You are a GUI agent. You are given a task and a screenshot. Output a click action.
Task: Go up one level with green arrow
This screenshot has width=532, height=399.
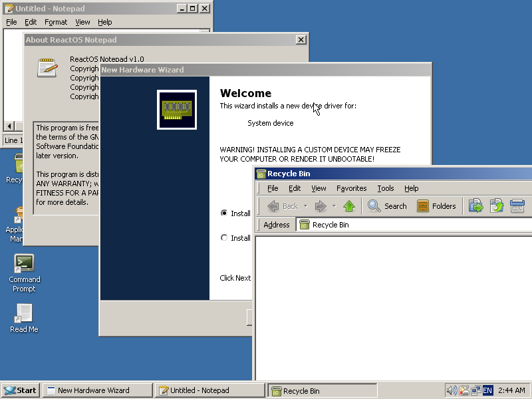click(348, 206)
